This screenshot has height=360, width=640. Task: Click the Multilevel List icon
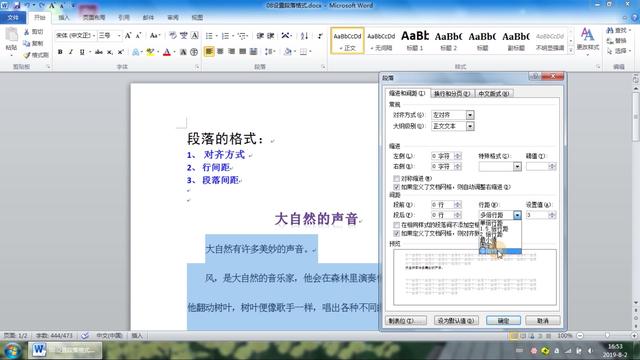(242, 36)
